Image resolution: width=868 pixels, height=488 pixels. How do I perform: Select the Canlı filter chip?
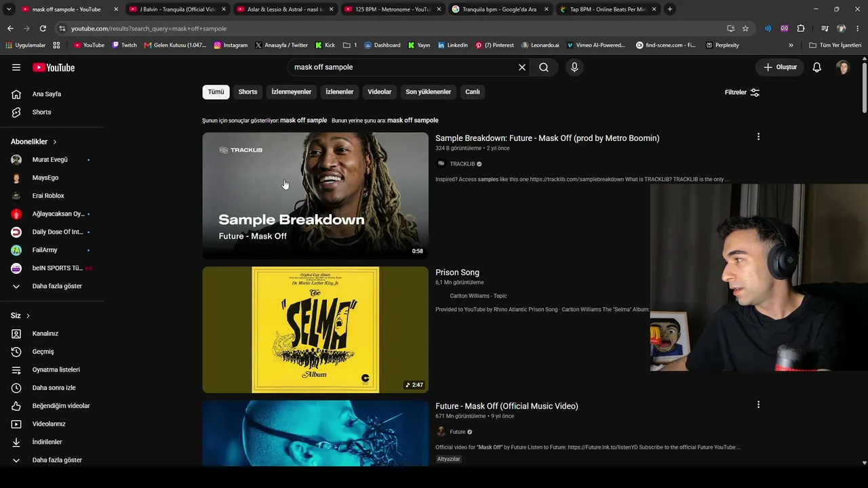(473, 92)
